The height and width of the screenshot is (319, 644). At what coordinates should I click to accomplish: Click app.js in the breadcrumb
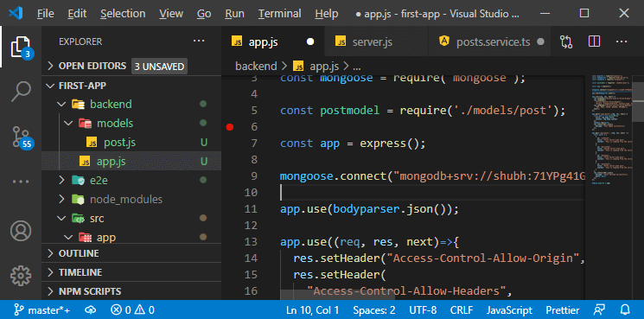(x=324, y=66)
